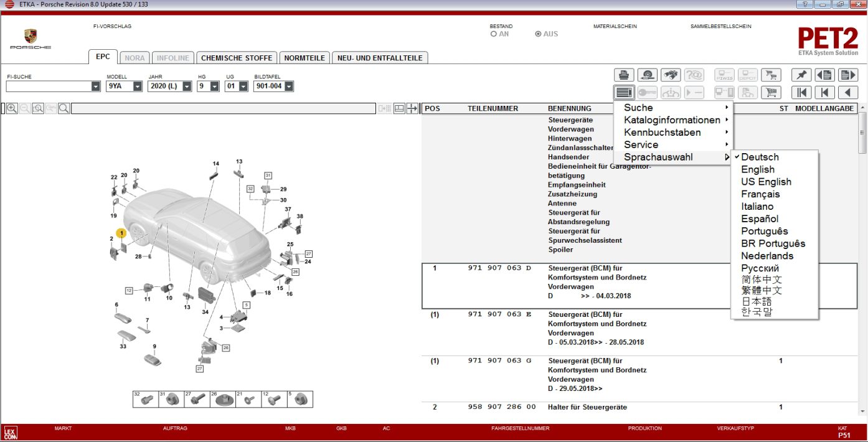Open the MODELL 9YA dropdown
Image resolution: width=868 pixels, height=442 pixels.
[138, 87]
